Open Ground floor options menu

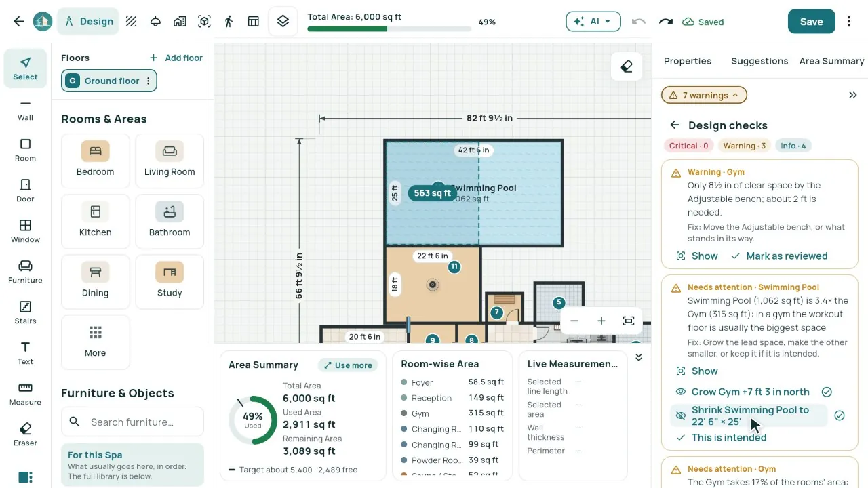[x=149, y=81]
